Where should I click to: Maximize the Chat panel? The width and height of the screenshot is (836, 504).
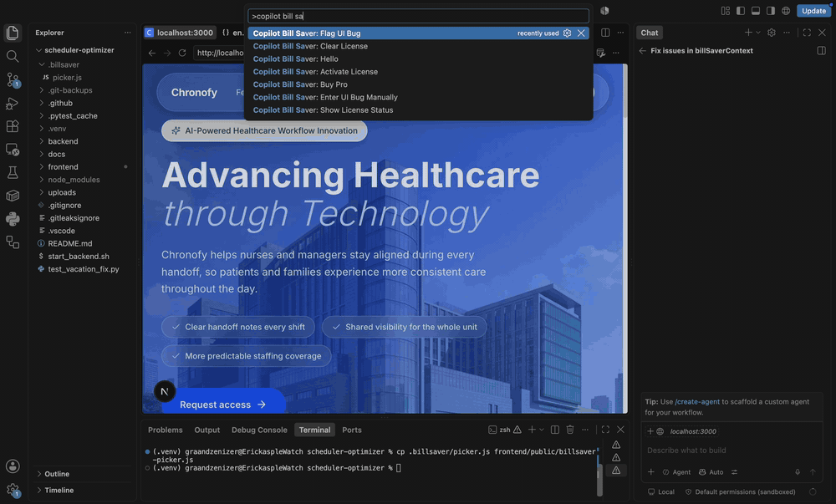(808, 33)
